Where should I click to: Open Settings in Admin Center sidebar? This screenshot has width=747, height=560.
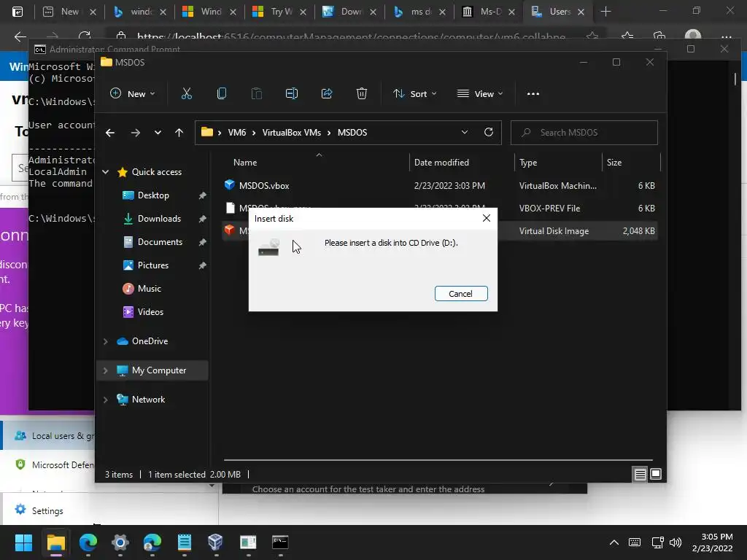47,510
